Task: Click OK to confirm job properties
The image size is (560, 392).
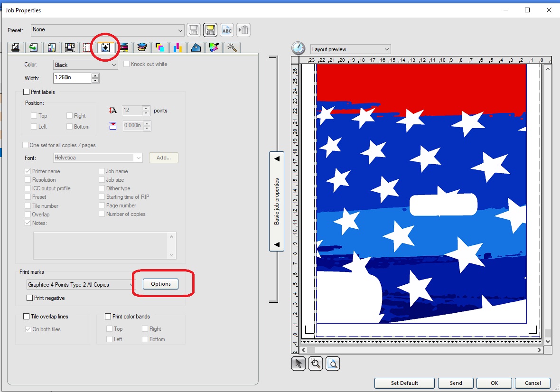Action: [495, 383]
